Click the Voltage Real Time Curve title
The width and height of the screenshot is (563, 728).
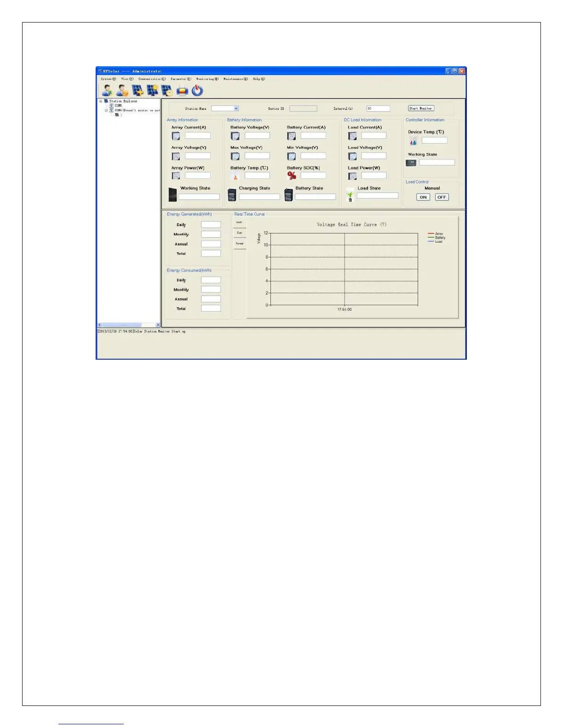click(352, 225)
